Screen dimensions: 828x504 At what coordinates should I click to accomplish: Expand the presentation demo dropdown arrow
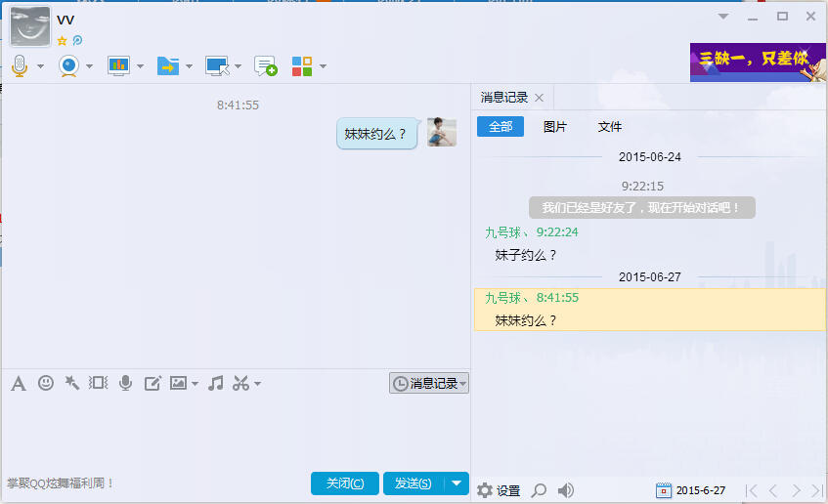140,66
